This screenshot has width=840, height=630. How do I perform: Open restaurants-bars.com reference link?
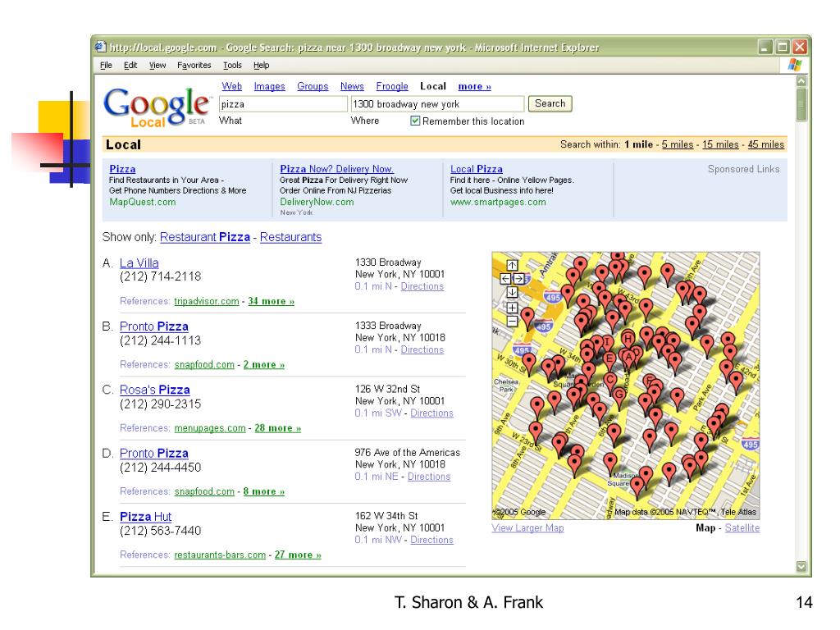pos(220,555)
